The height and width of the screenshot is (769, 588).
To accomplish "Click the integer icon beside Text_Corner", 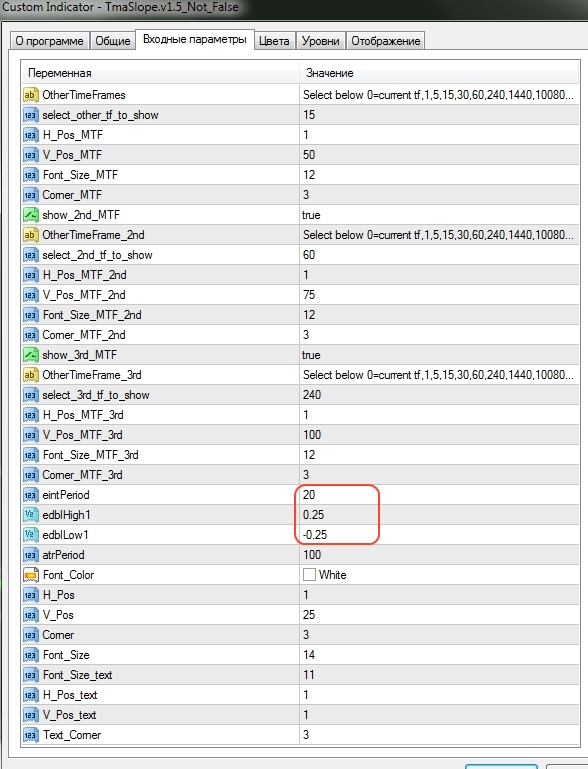I will click(30, 735).
